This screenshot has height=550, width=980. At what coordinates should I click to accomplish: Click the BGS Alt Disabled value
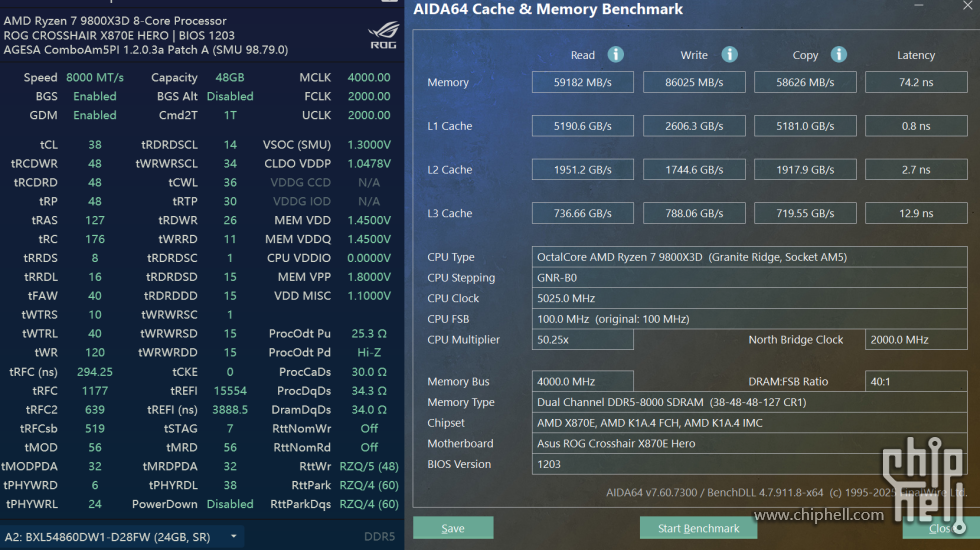pos(230,96)
